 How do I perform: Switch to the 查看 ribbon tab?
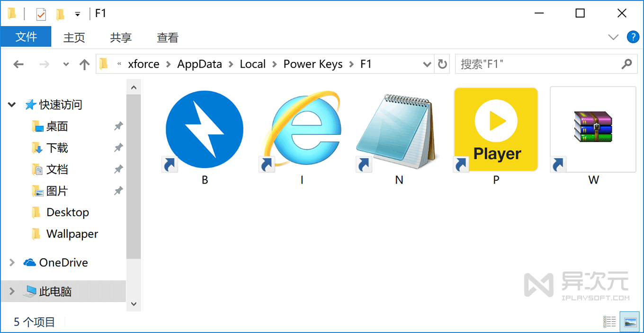coord(167,37)
